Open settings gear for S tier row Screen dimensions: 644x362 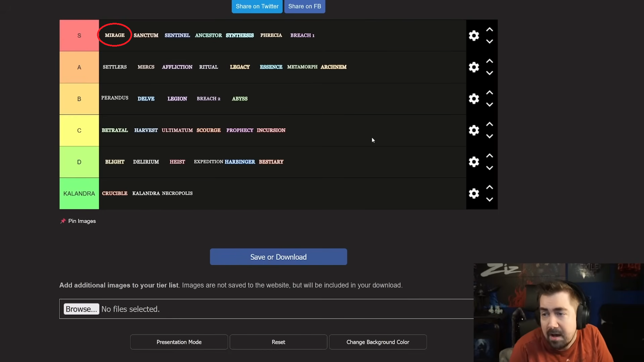point(474,36)
